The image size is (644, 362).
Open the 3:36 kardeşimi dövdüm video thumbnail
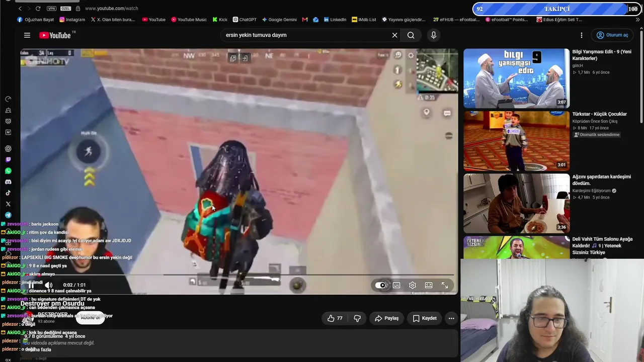[516, 204]
